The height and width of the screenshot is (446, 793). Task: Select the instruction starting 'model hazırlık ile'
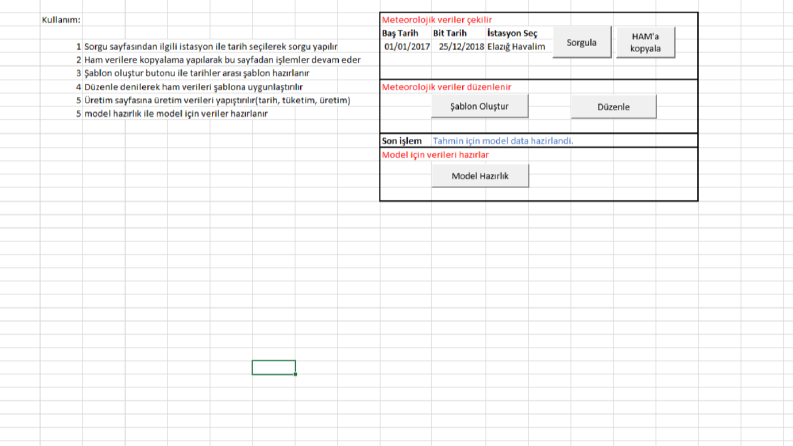(176, 114)
